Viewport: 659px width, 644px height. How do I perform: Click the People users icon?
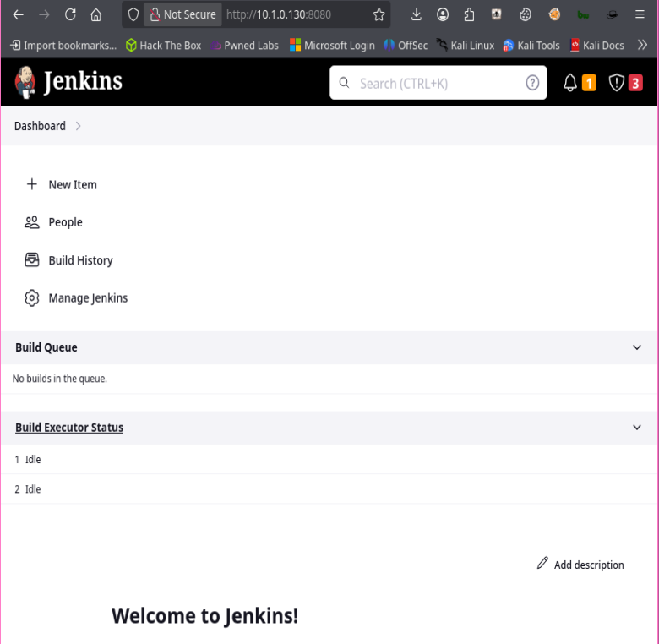32,222
